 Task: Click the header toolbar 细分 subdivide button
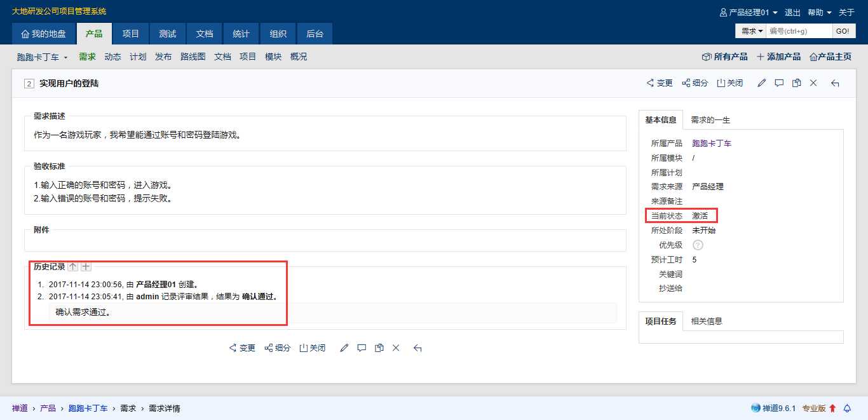point(695,83)
